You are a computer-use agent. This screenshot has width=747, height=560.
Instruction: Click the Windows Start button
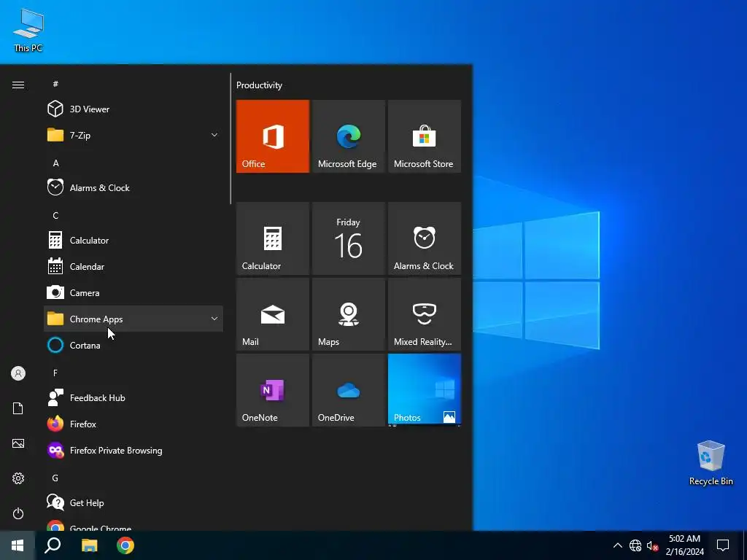[18, 545]
